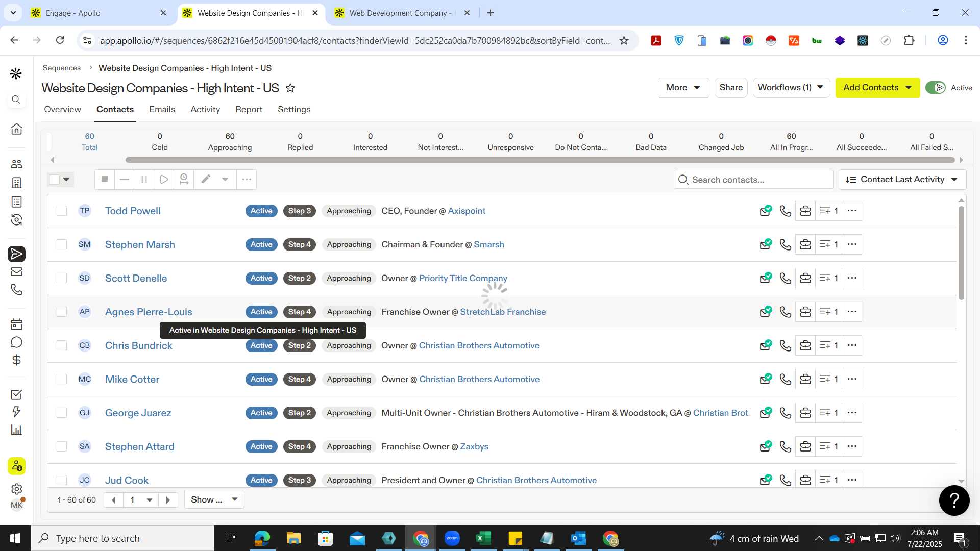This screenshot has width=980, height=551.
Task: Expand the Workflows (1) dropdown
Action: pos(791,88)
